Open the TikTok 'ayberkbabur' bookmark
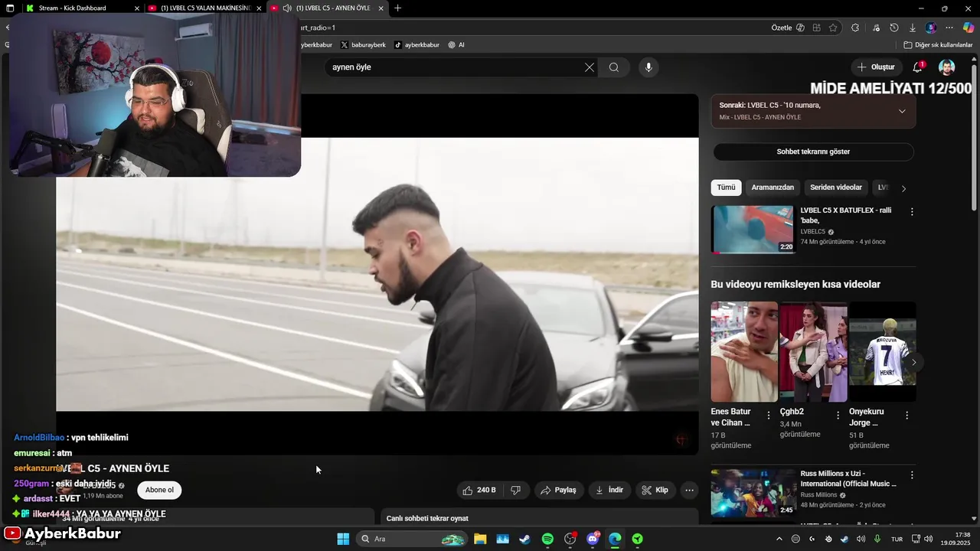Image resolution: width=980 pixels, height=551 pixels. [416, 45]
